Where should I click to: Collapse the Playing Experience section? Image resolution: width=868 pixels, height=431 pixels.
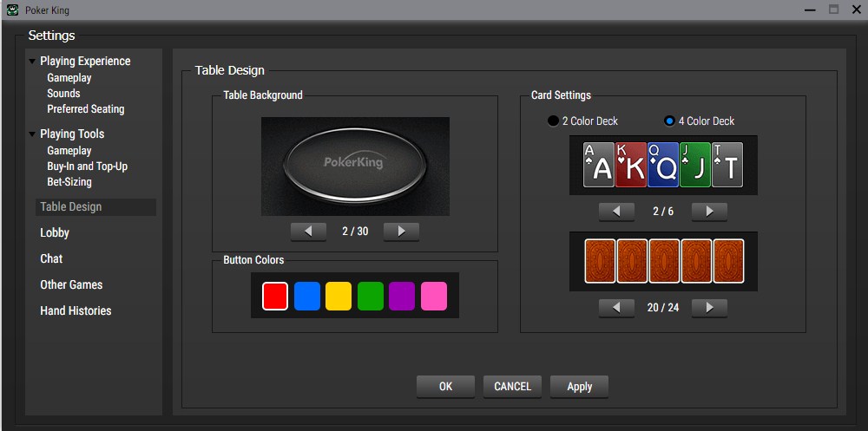coord(33,62)
